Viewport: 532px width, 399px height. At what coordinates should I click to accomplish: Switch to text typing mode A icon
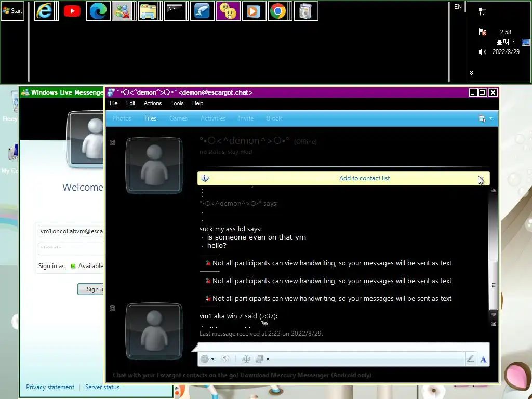tap(484, 359)
